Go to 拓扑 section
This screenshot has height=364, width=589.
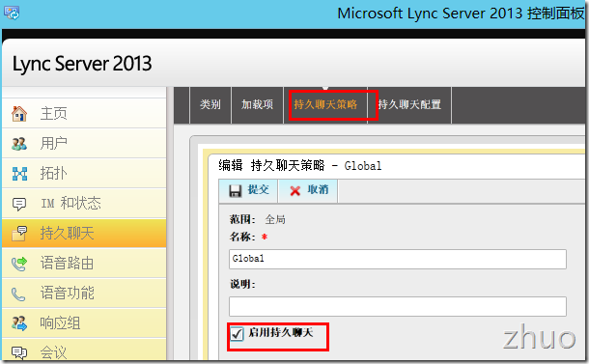pos(84,173)
